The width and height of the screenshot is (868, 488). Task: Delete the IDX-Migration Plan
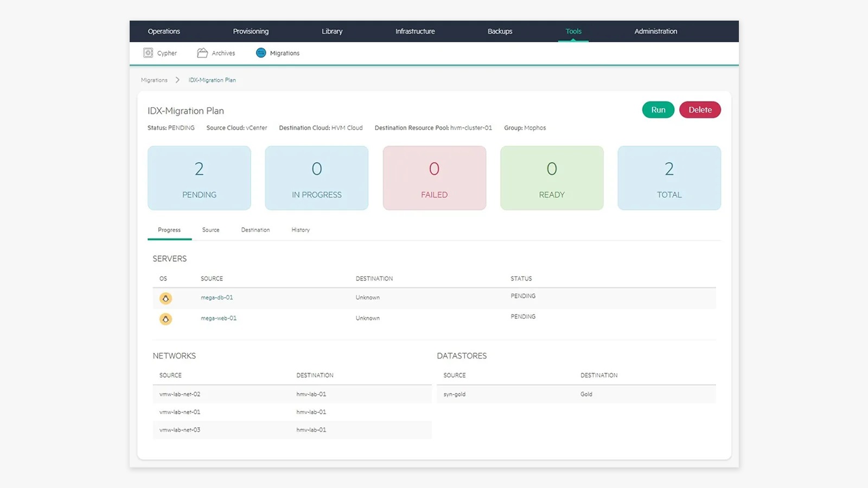[x=700, y=110]
